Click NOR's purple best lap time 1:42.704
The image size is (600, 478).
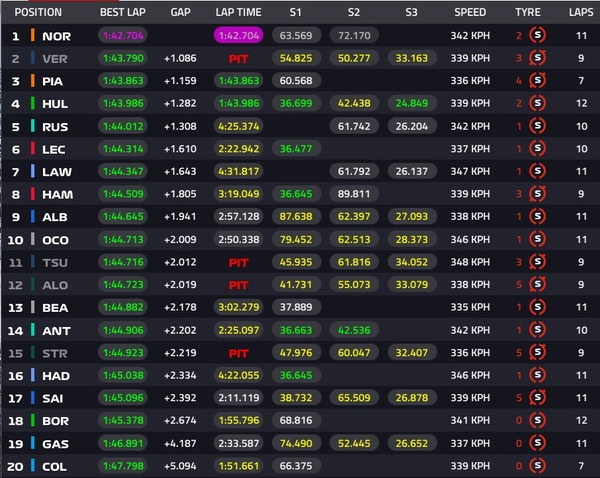coord(124,36)
